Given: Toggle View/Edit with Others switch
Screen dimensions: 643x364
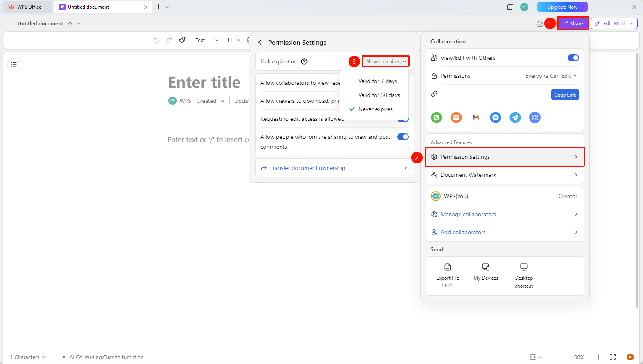Looking at the screenshot, I should [573, 58].
